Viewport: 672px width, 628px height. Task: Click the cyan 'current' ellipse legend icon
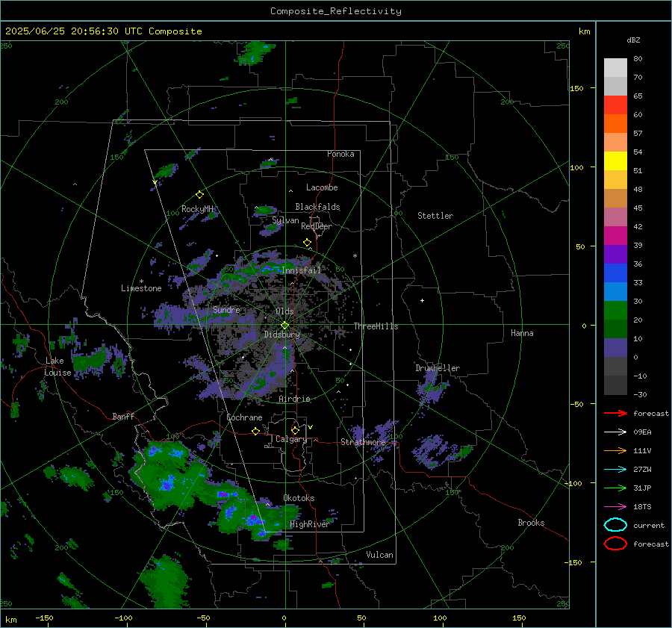click(615, 525)
